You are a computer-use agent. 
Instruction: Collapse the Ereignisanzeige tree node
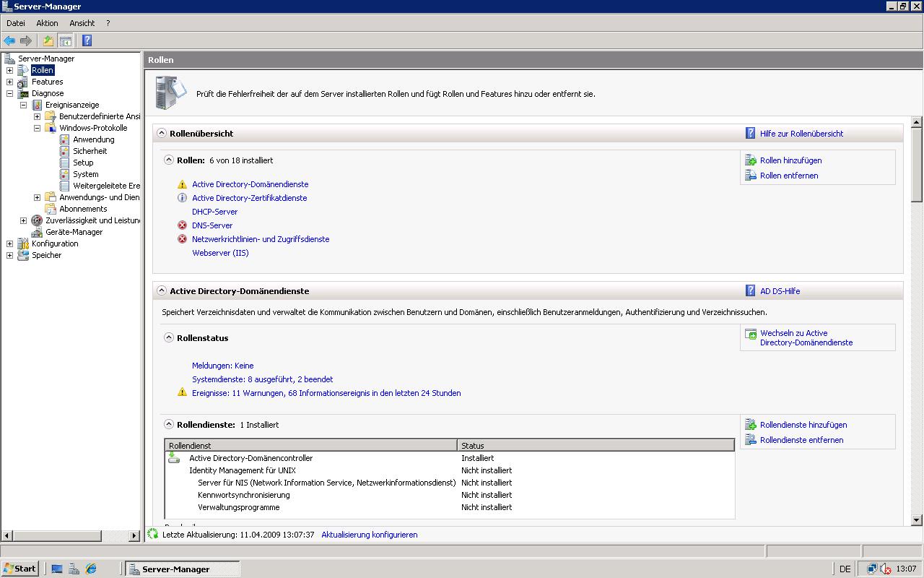(23, 105)
